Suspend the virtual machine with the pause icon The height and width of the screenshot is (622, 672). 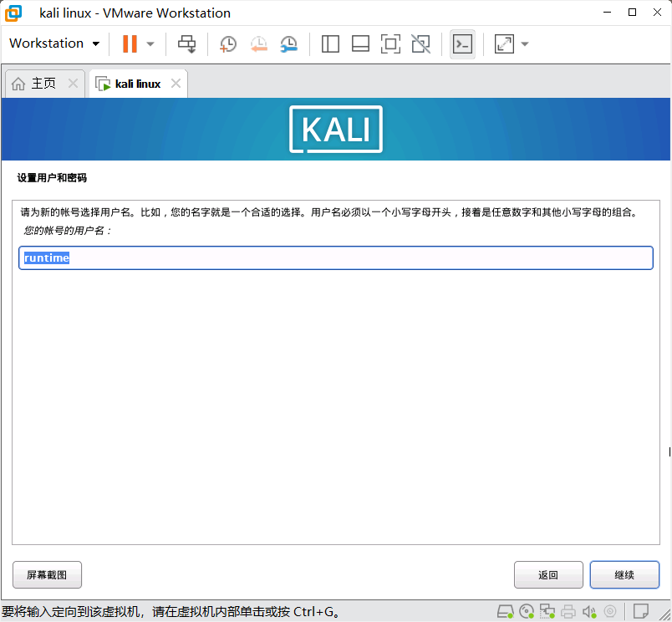click(x=131, y=43)
